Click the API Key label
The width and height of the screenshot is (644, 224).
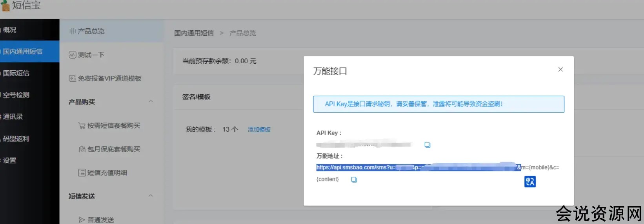click(x=329, y=133)
